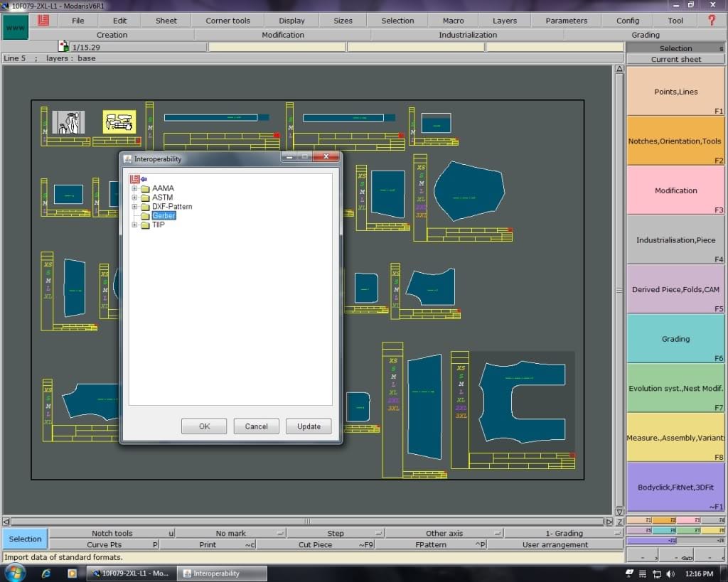Click Cancel in the Interoperability dialog
728x582 pixels.
pos(256,426)
